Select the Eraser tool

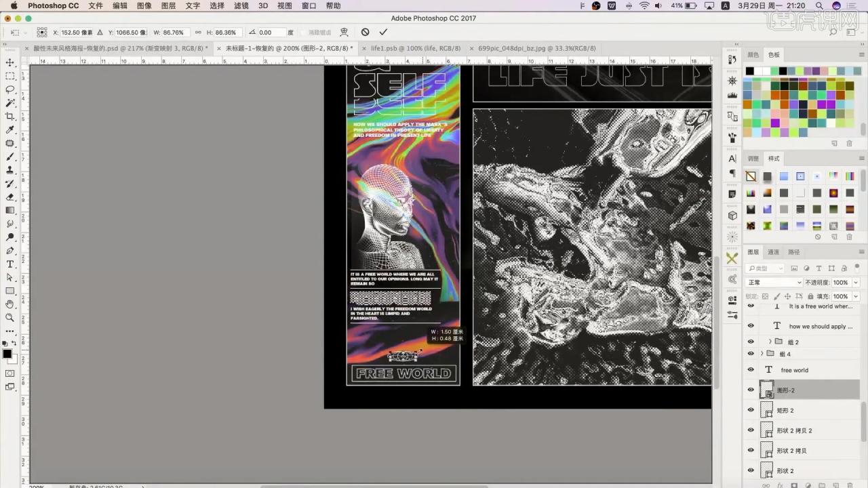click(10, 197)
